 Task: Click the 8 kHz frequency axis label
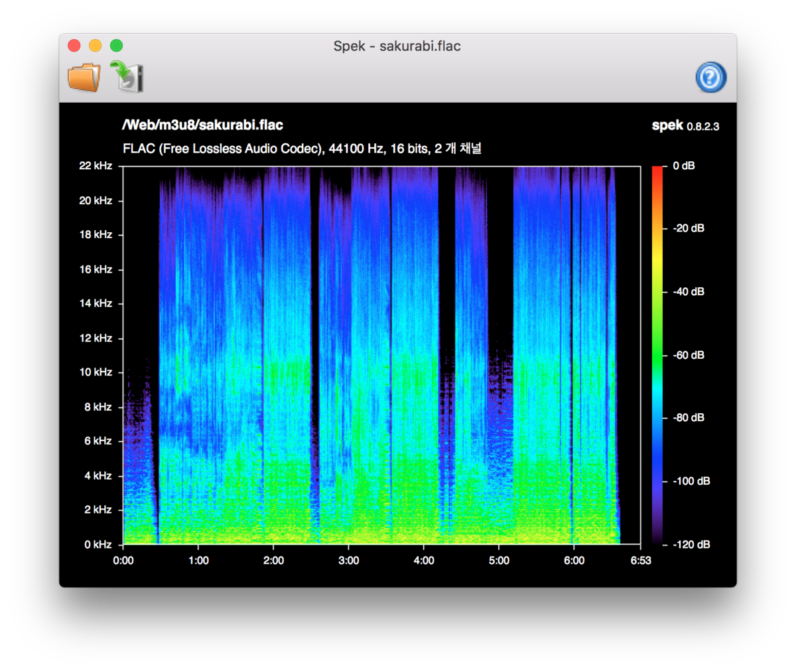tap(98, 407)
